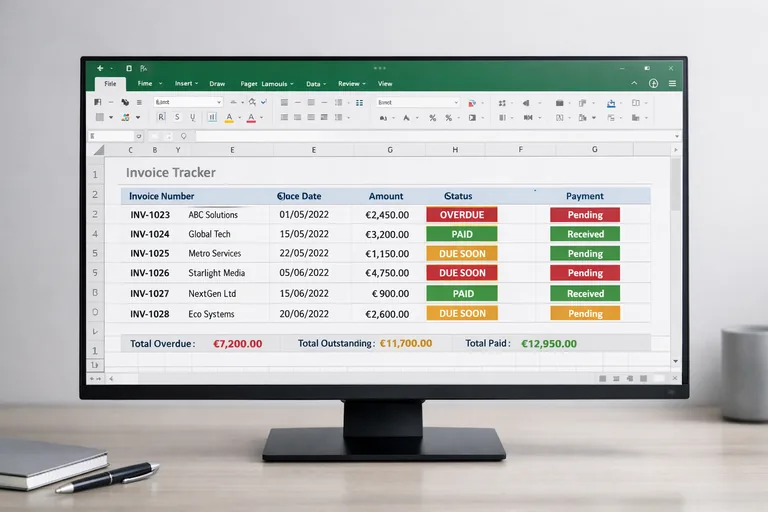Apply the yellow highlight color A
The height and width of the screenshot is (512, 768).
tap(229, 118)
